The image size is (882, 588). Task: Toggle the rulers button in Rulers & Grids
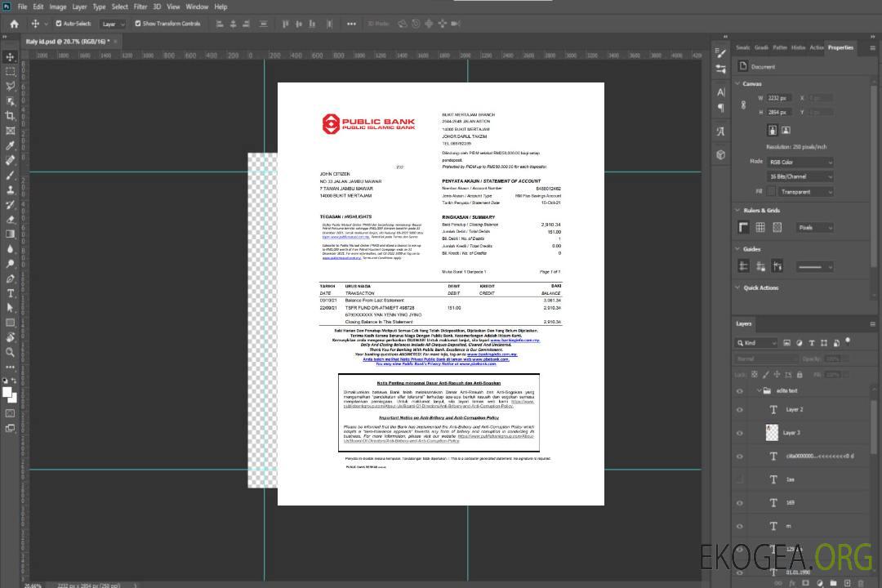click(x=744, y=227)
